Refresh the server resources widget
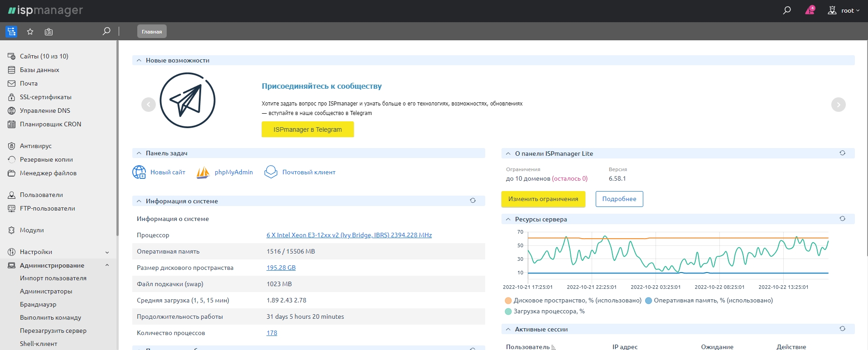 coord(842,219)
